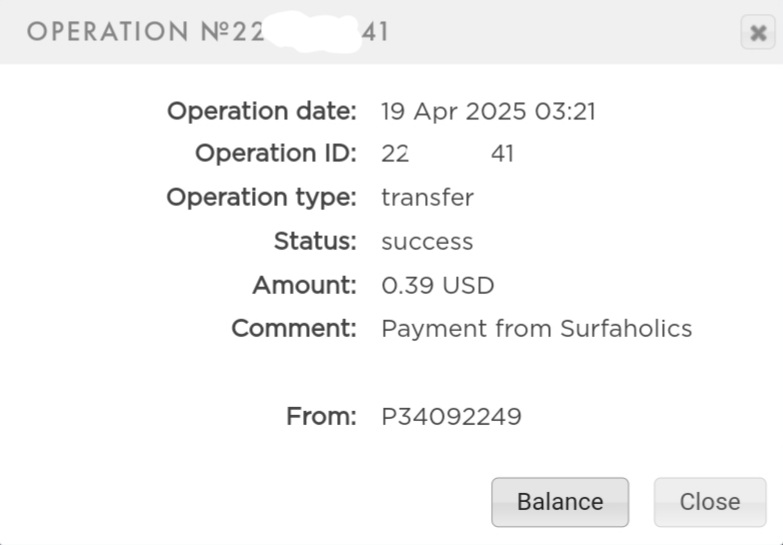
Task: Click the Operation date label
Action: (262, 111)
